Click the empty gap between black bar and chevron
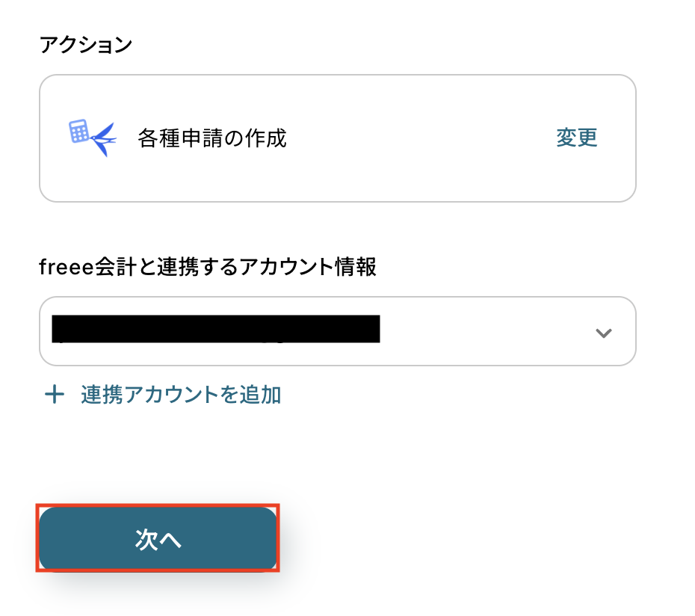Screen dimensions: 695x616 pos(486,332)
